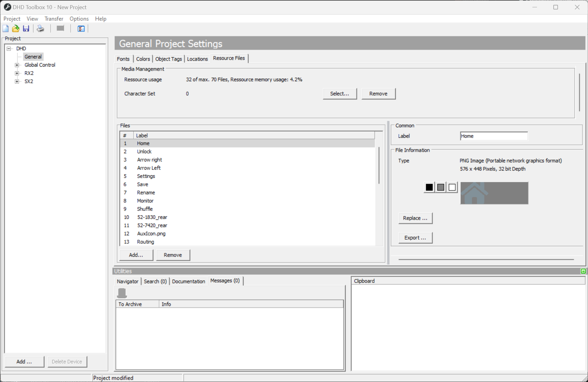Toggle the Utilities panel collapse control
The image size is (588, 382).
pyautogui.click(x=583, y=271)
